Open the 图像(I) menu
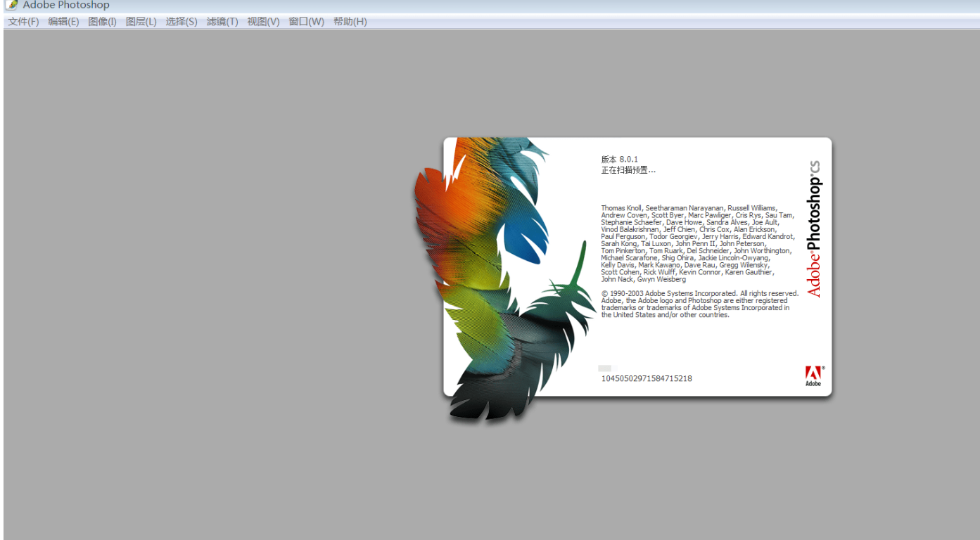The height and width of the screenshot is (540, 980). point(102,22)
